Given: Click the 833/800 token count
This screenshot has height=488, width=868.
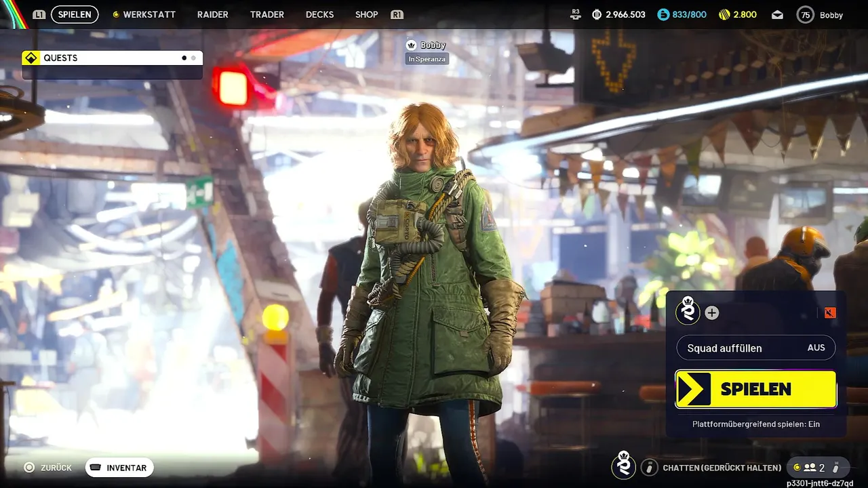Looking at the screenshot, I should [690, 14].
